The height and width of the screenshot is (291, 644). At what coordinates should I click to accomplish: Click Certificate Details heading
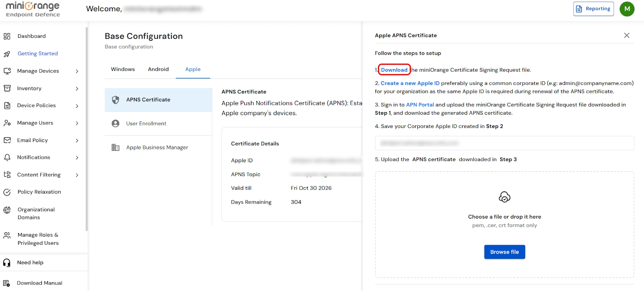(255, 144)
